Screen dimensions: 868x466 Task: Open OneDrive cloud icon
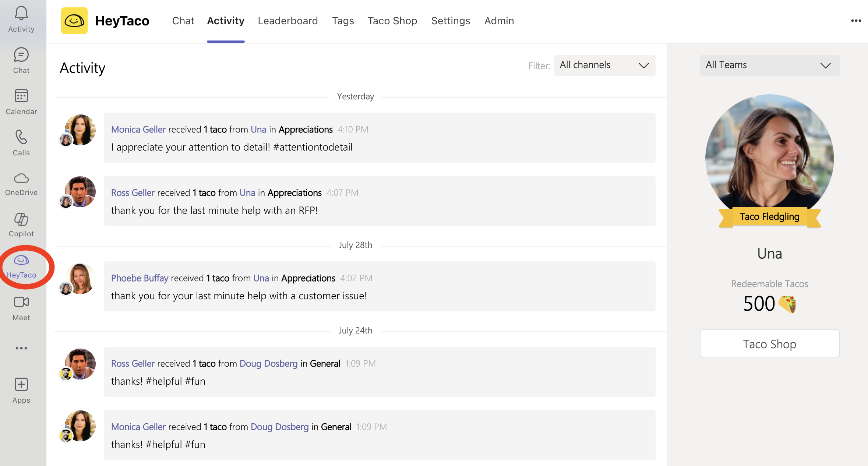click(x=21, y=184)
